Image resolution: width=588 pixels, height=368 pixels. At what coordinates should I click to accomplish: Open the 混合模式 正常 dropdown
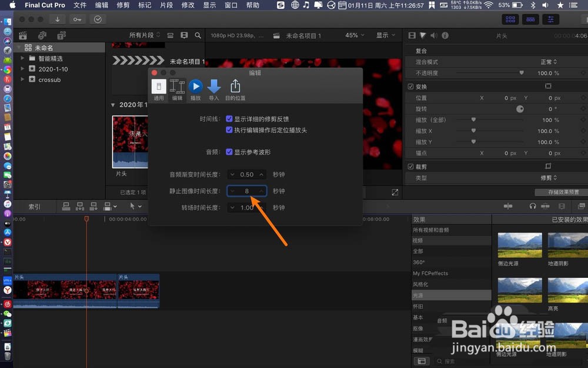pos(549,62)
